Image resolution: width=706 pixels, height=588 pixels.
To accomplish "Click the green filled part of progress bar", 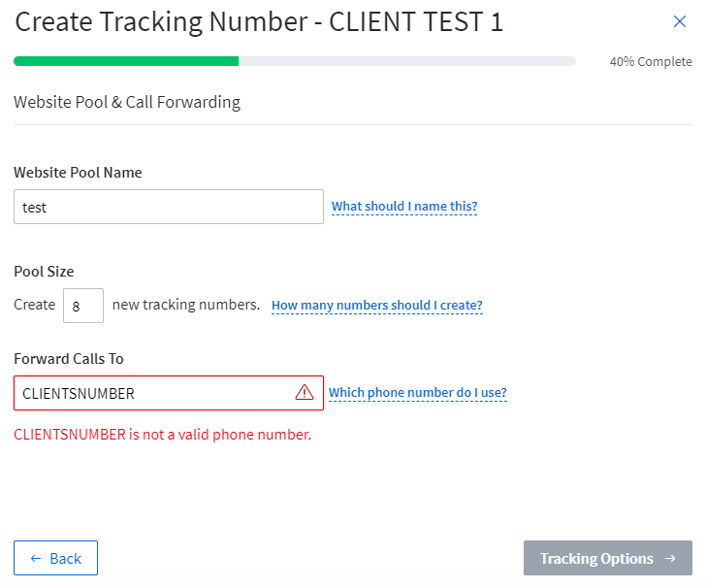I will 126,61.
